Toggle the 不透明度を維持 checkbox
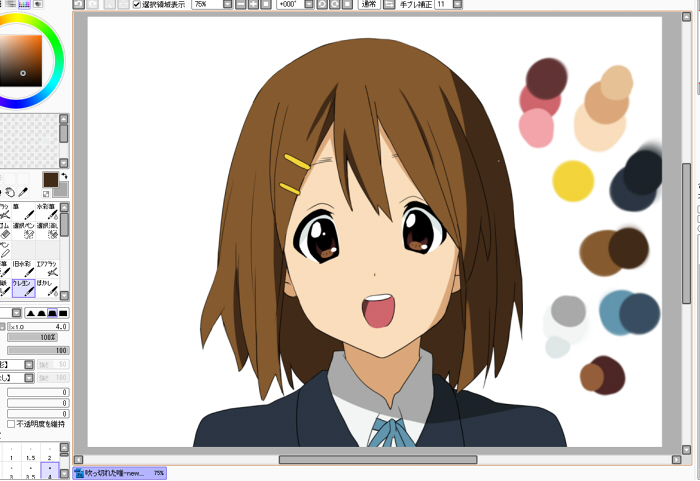 coord(11,424)
